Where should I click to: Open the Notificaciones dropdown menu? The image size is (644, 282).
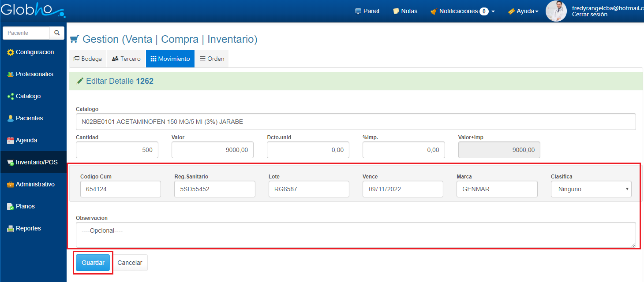(462, 11)
